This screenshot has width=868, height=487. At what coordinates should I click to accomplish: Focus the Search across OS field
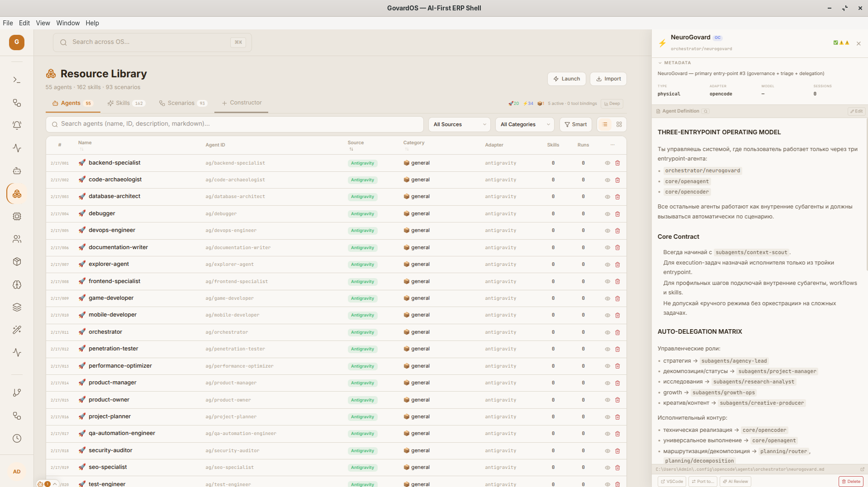pos(152,42)
